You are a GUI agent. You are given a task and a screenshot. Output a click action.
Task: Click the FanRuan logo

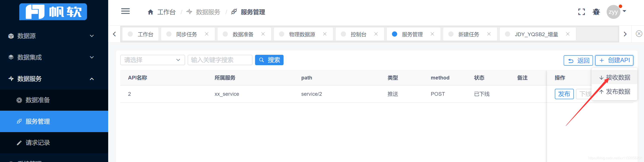[53, 11]
